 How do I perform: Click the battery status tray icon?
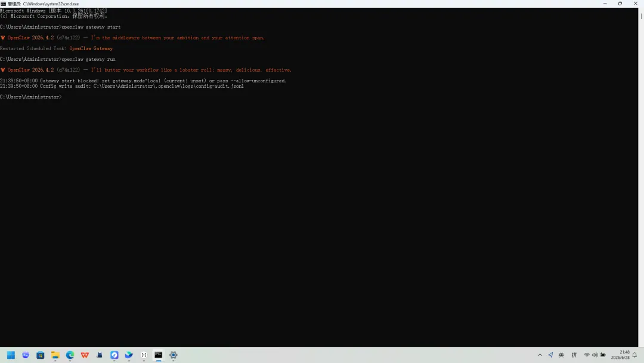tap(603, 355)
